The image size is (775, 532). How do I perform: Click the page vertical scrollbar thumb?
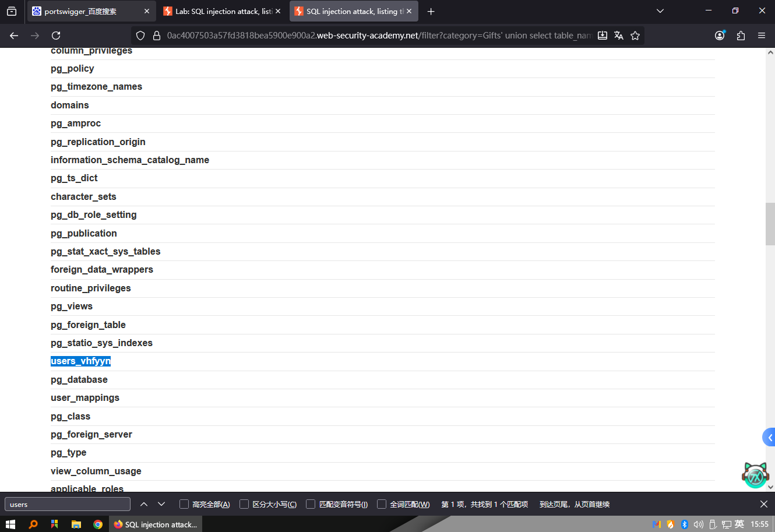click(x=770, y=224)
